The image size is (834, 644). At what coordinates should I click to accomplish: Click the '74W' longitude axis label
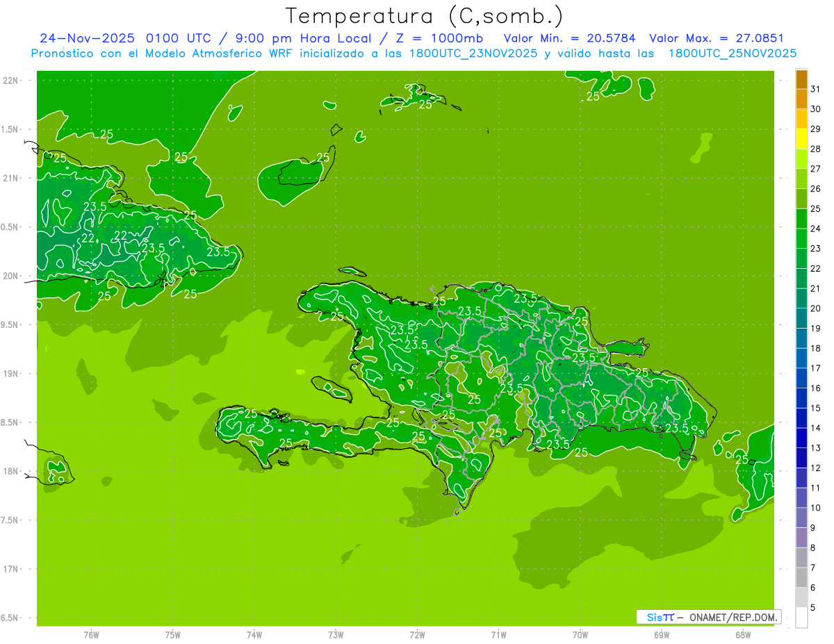pos(254,635)
